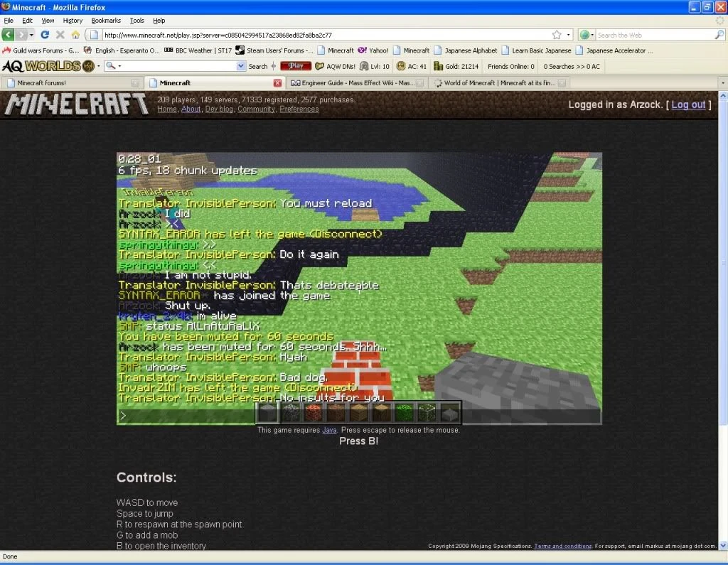Select the cobblestone block in the hotbar
Viewport: 728px width, 565px height.
291,412
